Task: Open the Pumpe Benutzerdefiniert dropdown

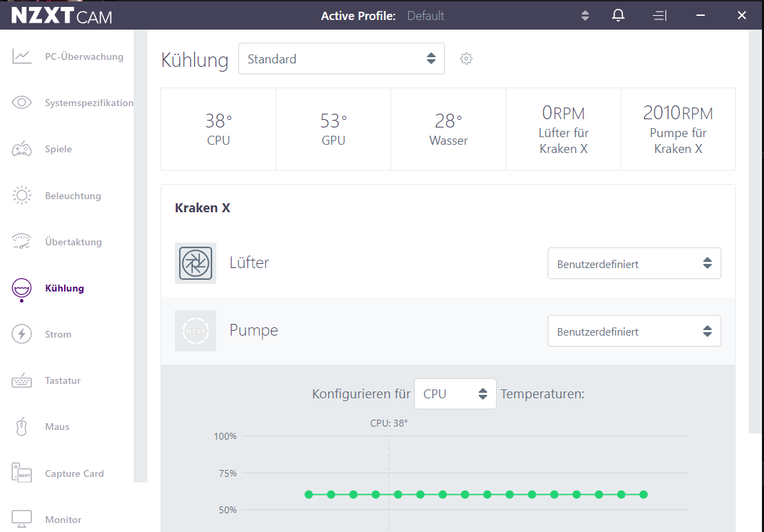Action: (x=634, y=331)
